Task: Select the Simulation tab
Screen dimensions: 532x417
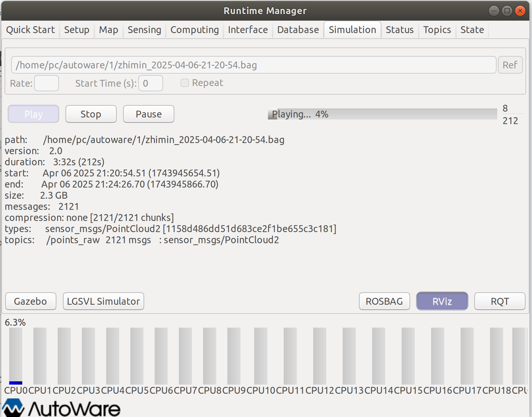Action: (352, 30)
